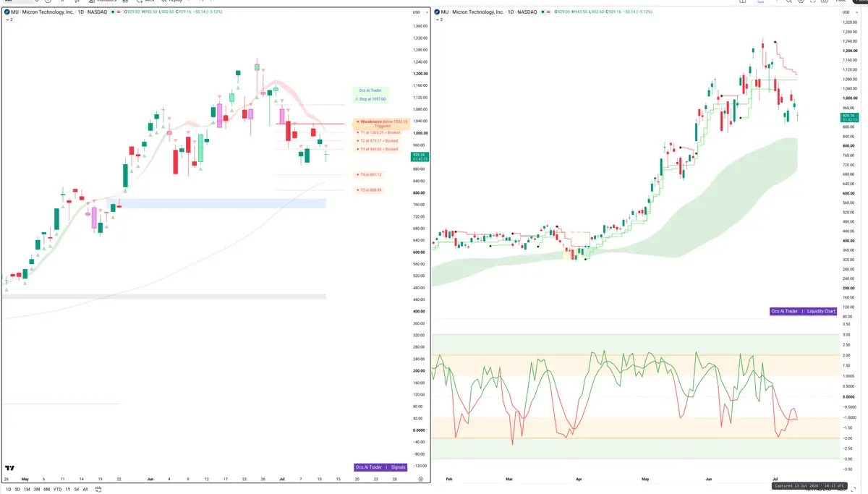
Task: Select the 1D time range
Action: coord(8,489)
